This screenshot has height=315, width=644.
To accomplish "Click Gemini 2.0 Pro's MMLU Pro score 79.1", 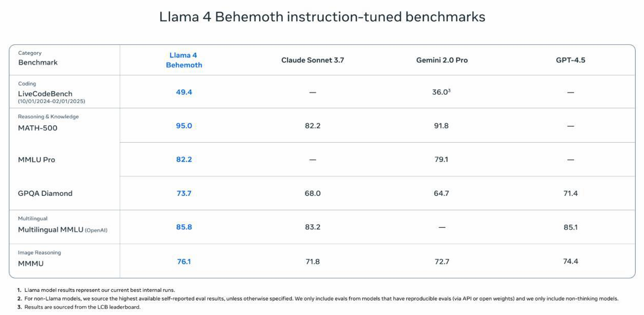I will [x=442, y=160].
